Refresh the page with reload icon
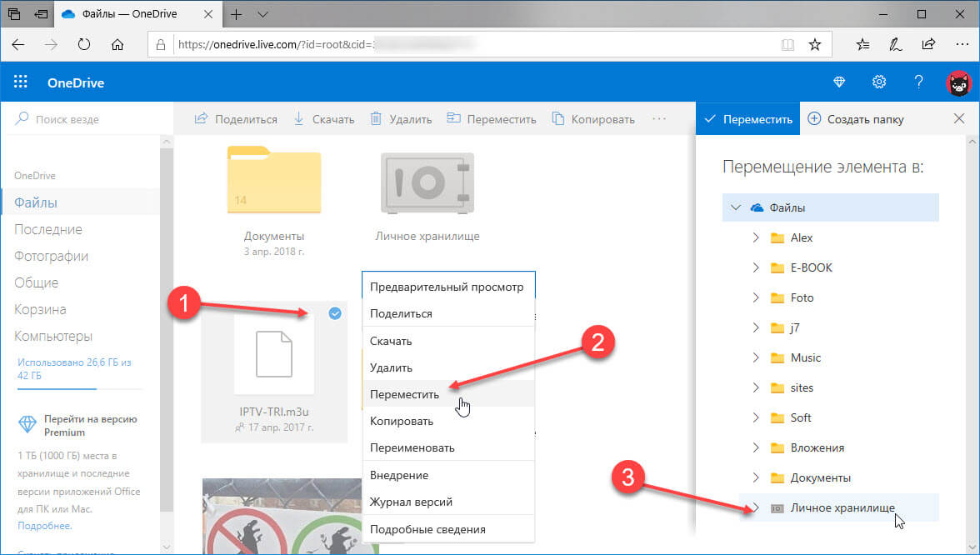The width and height of the screenshot is (980, 555). (x=83, y=44)
